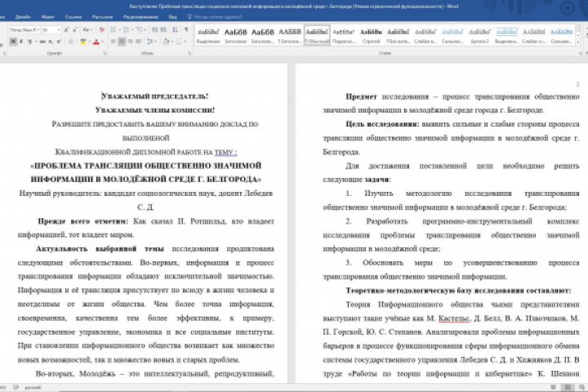Open Font dialog launcher
Viewport: 588px width, 392px height.
(105, 53)
